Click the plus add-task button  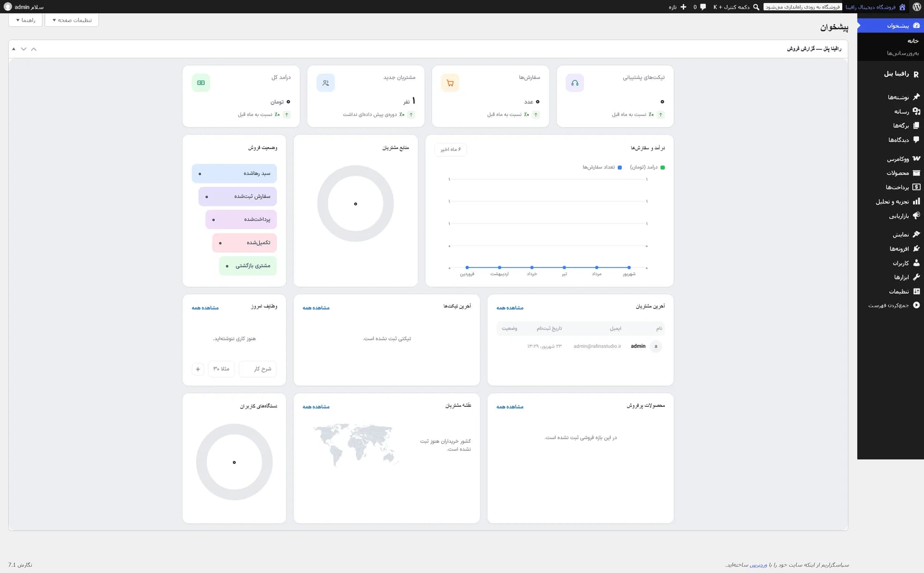(198, 369)
